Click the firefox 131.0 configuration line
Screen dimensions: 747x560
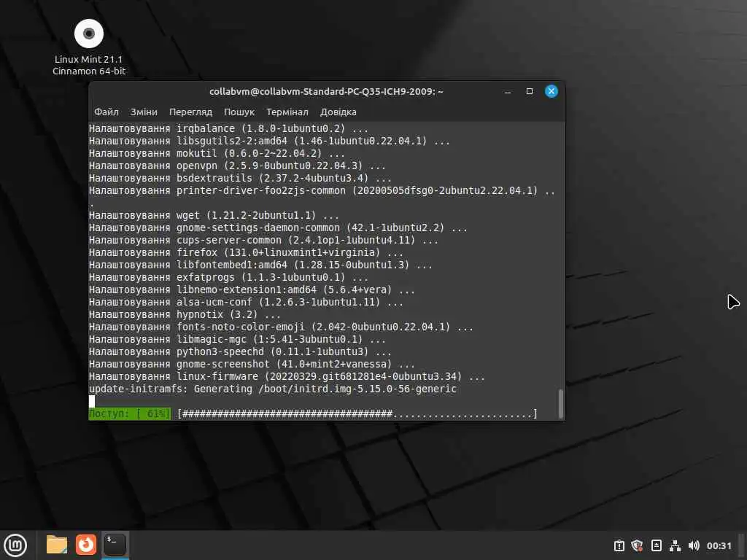[246, 252]
